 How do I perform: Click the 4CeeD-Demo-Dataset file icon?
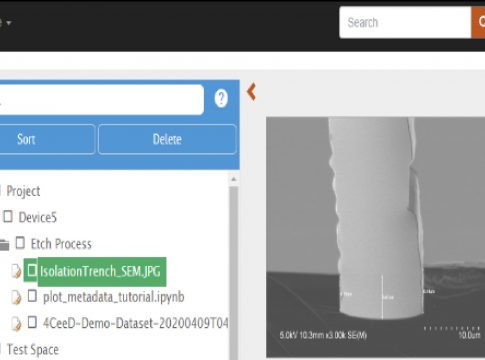16,323
